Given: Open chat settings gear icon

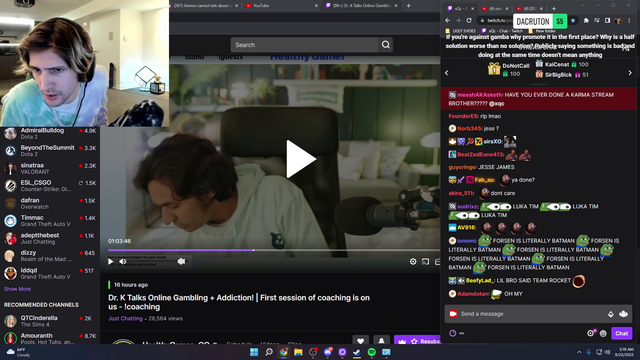Looking at the screenshot, I should click(591, 333).
